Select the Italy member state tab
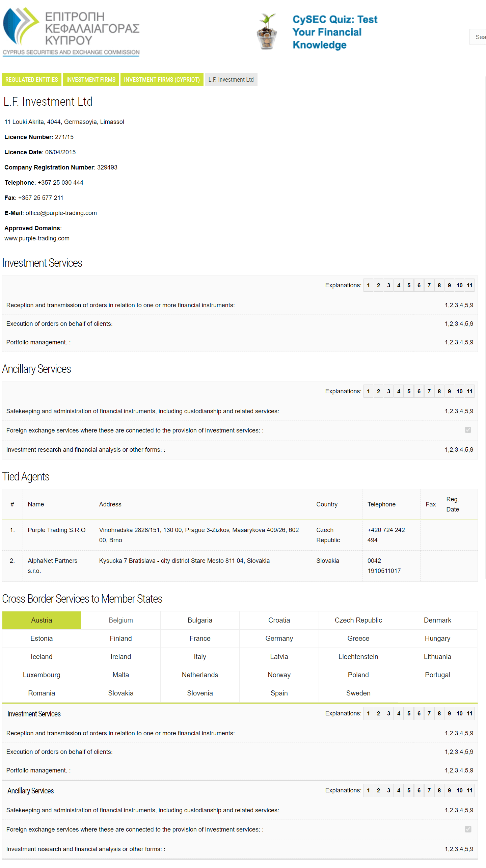This screenshot has height=868, width=486. pos(200,657)
